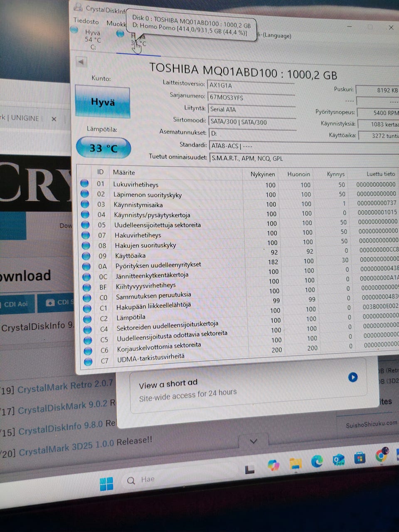Click the SuishoShizuku.com link

[x=372, y=424]
